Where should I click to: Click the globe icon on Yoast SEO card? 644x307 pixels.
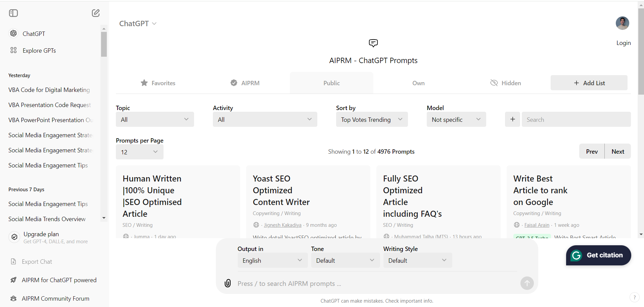coord(256,225)
